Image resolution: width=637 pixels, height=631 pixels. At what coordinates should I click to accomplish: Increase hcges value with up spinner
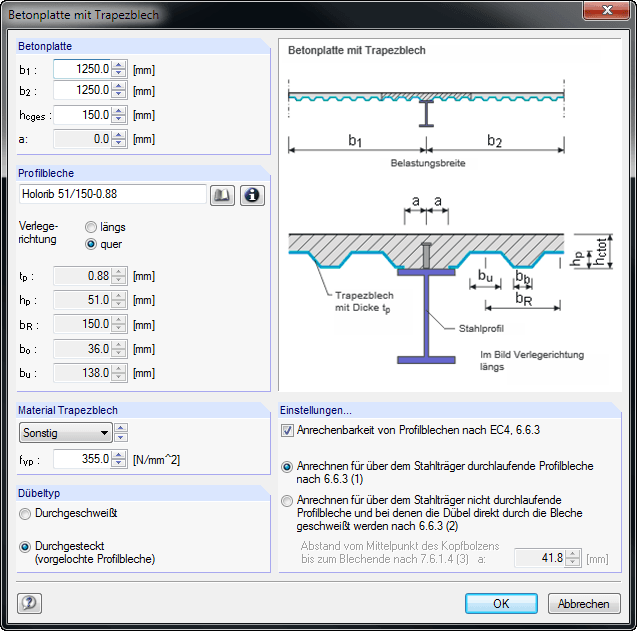click(119, 111)
